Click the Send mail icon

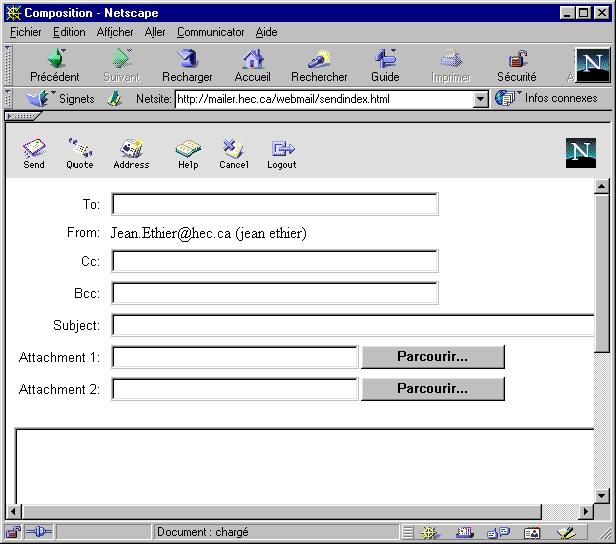[34, 154]
